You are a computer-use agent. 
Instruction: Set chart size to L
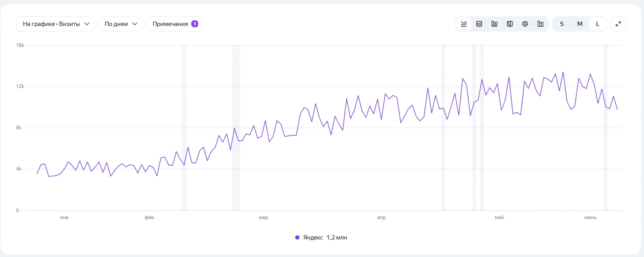pos(598,24)
